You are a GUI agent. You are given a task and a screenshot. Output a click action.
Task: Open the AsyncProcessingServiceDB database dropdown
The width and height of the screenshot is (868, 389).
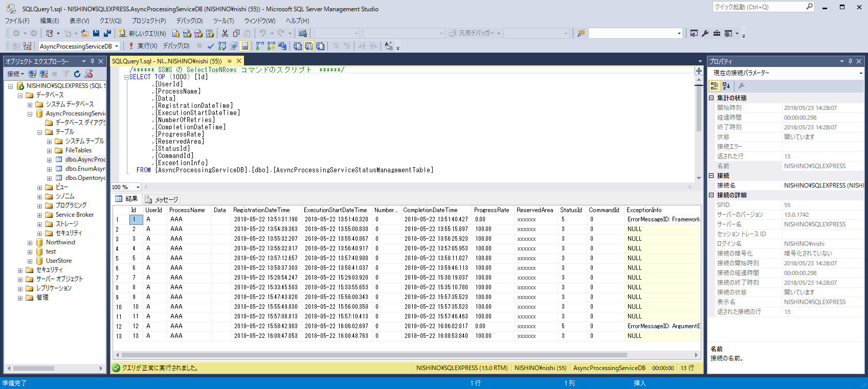coord(117,46)
